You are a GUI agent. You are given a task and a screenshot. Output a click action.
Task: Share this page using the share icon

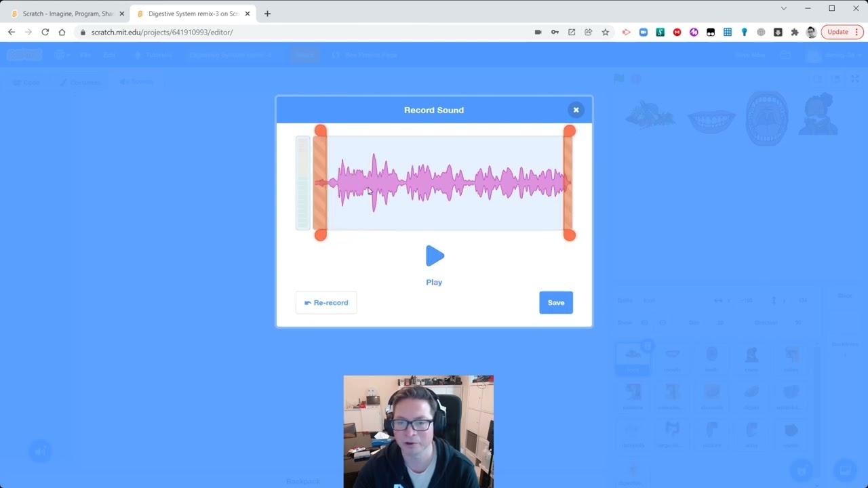click(x=589, y=32)
